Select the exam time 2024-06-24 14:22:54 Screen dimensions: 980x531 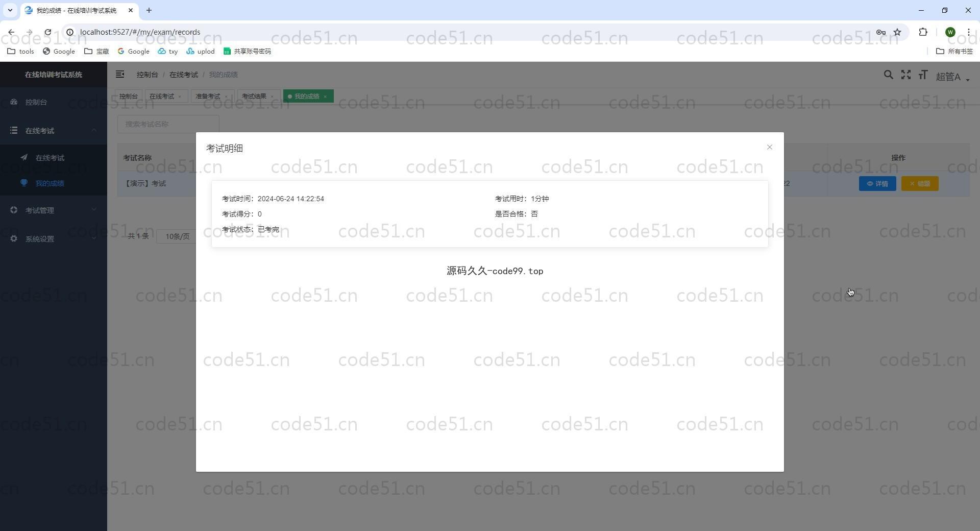point(291,199)
